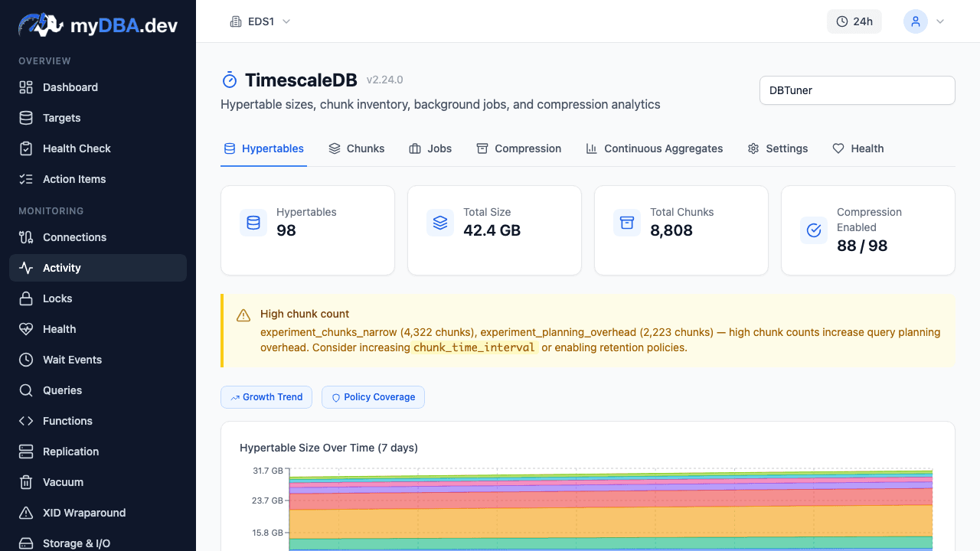Navigate to Wait Events page

pyautogui.click(x=72, y=360)
